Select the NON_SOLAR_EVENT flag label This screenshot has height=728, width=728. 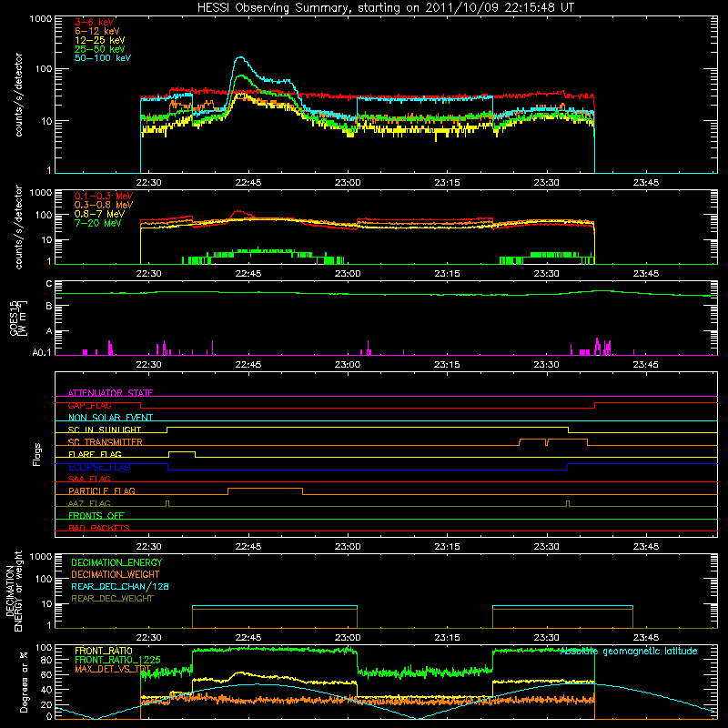pos(110,418)
